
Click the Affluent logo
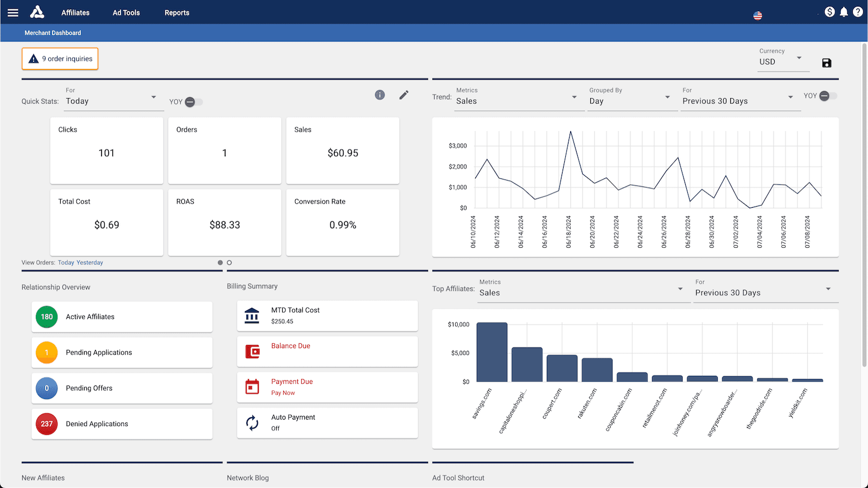coord(37,12)
